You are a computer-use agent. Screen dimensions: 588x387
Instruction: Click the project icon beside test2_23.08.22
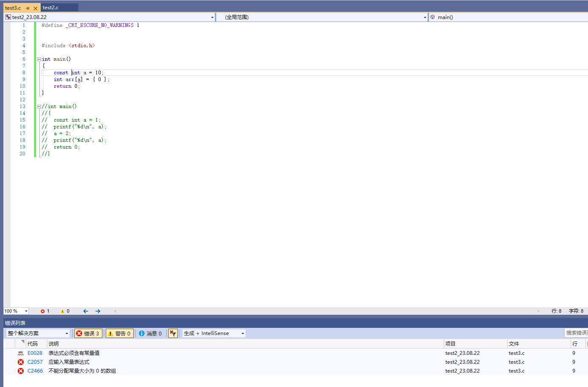coord(8,17)
